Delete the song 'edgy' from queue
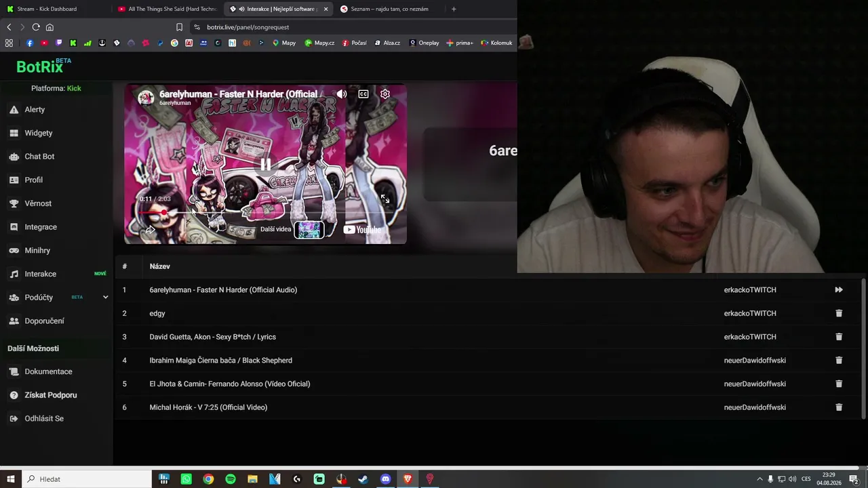Viewport: 868px width, 488px height. coord(839,313)
